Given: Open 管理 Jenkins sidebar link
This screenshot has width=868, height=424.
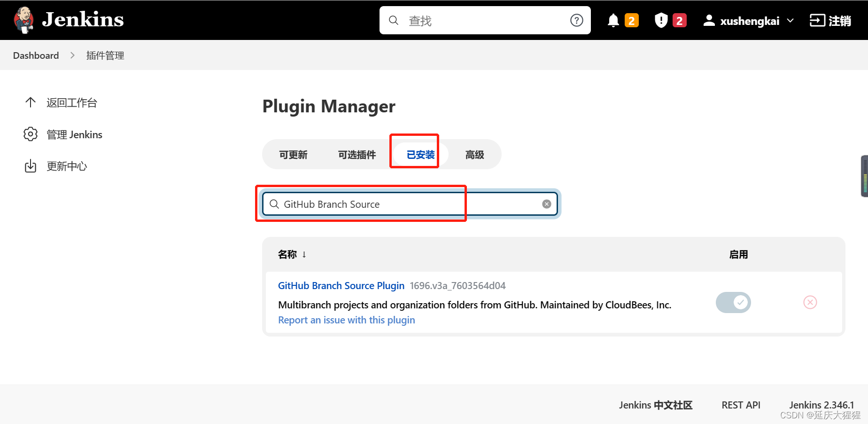Looking at the screenshot, I should [74, 134].
